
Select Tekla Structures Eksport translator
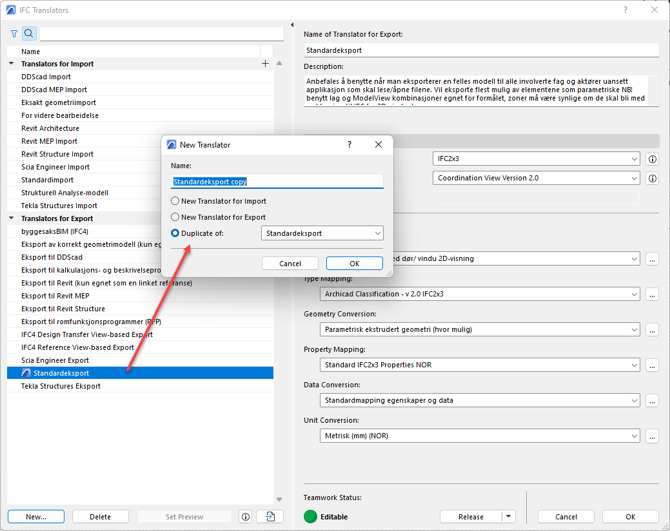pyautogui.click(x=61, y=386)
